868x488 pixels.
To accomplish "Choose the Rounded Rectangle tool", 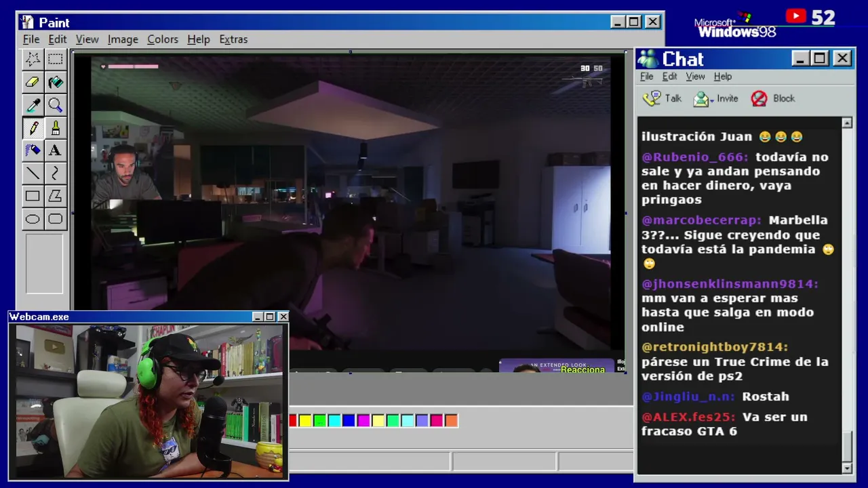I will click(x=56, y=219).
